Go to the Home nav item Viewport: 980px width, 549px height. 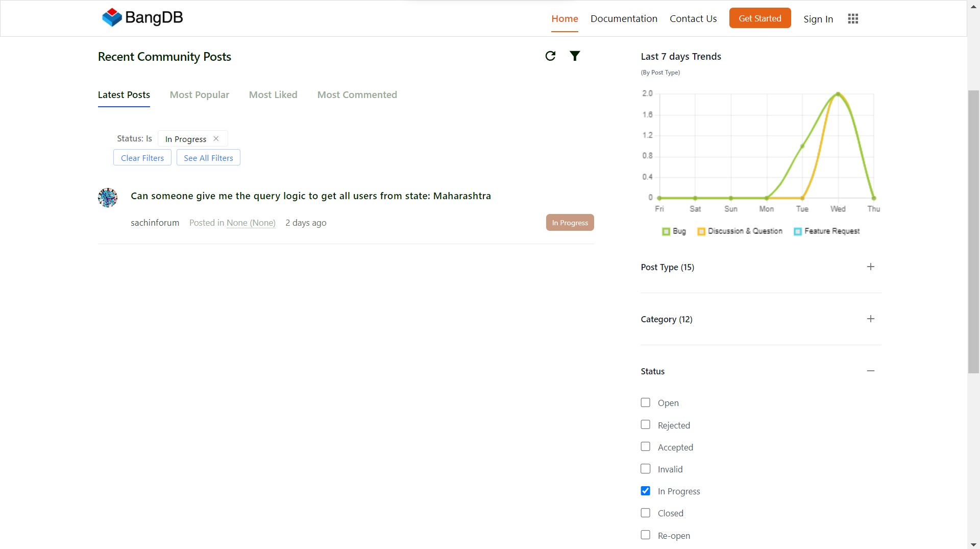coord(565,18)
